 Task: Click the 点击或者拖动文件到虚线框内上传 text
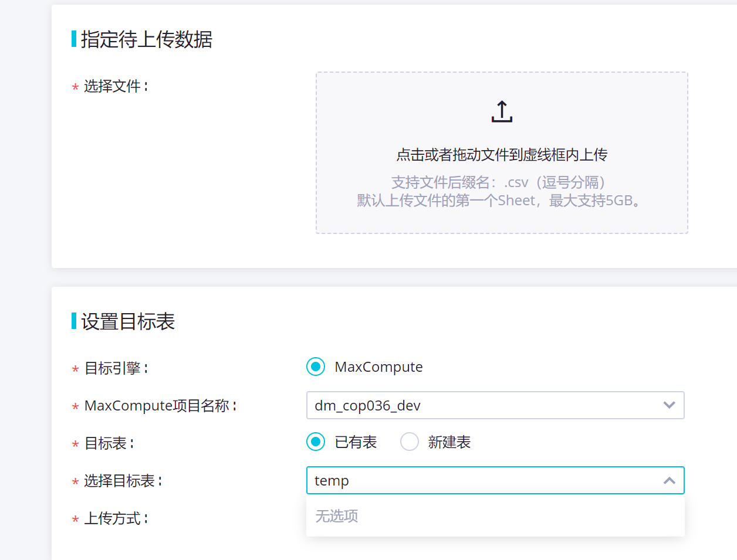coord(502,155)
